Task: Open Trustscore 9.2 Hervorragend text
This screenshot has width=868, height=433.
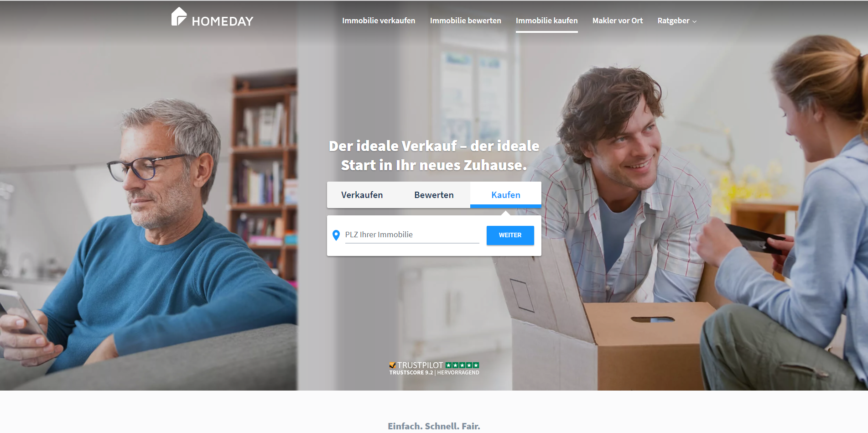Action: point(434,373)
